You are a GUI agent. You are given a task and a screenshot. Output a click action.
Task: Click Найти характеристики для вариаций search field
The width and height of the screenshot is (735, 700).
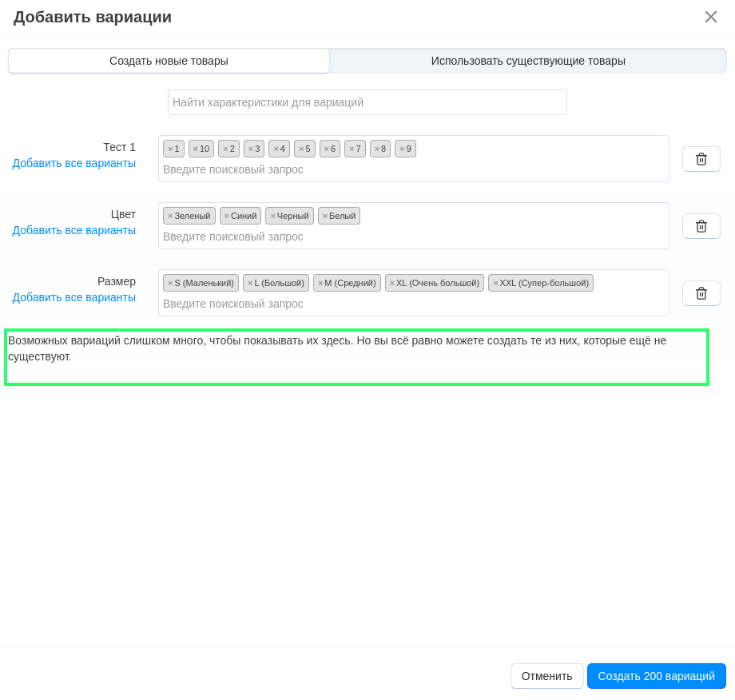[367, 102]
